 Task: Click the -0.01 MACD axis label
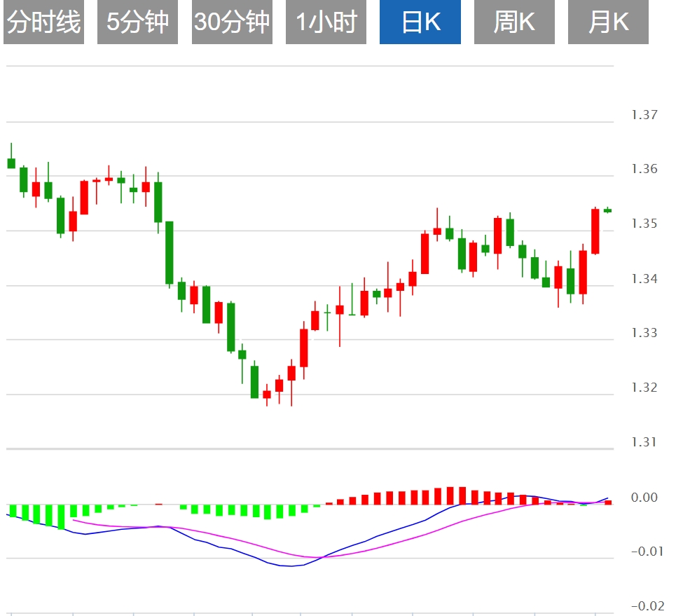pyautogui.click(x=646, y=552)
